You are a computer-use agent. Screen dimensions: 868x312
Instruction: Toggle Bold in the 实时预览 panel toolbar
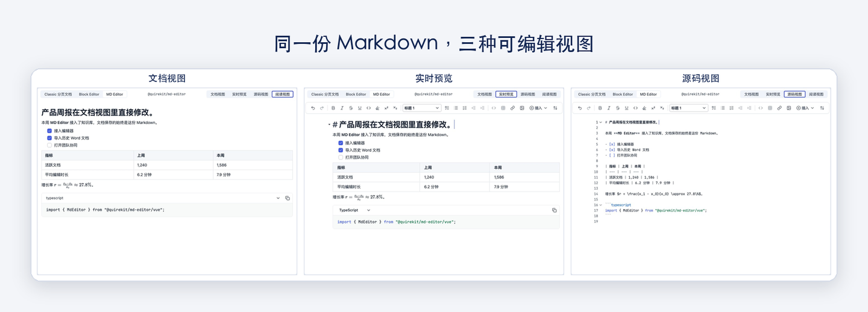333,108
